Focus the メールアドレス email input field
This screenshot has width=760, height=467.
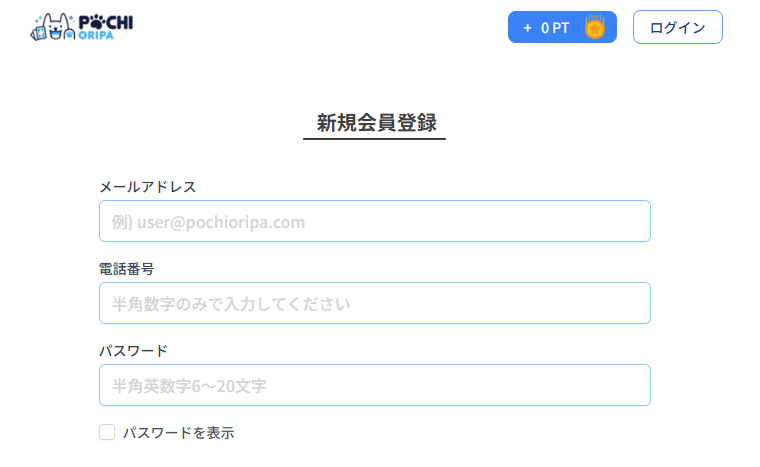pyautogui.click(x=375, y=221)
